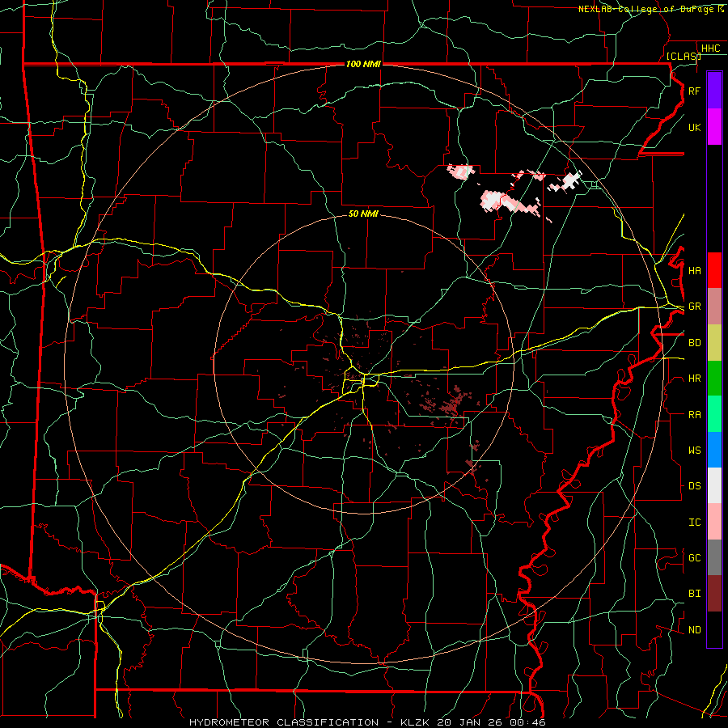Click the 50 NMI range ring label
Screen dimensions: 728x728
click(363, 214)
